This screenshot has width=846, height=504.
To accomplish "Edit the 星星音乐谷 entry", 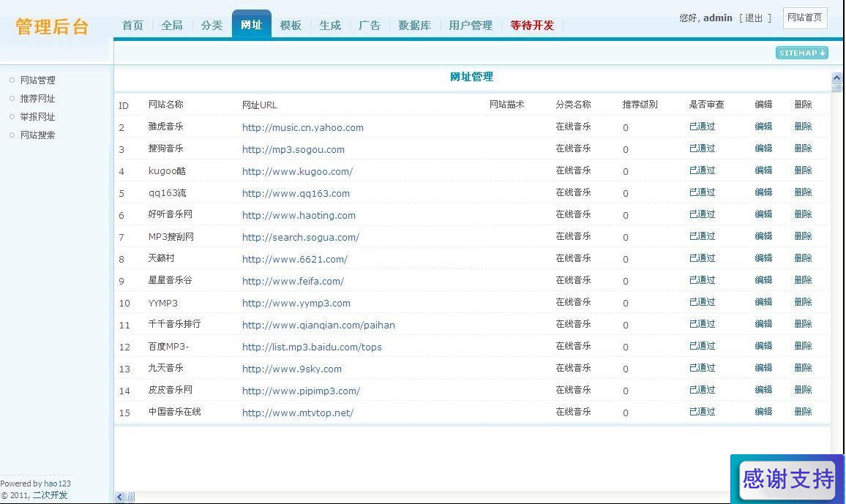I will pyautogui.click(x=763, y=280).
